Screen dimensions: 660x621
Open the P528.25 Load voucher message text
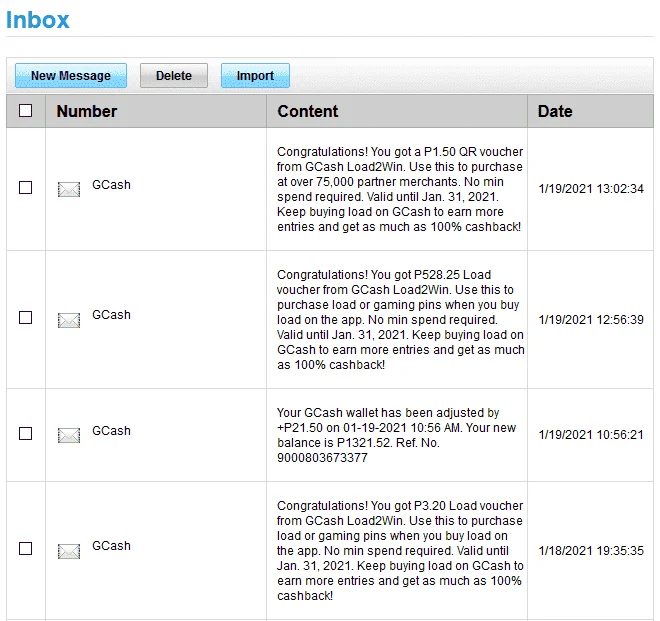(x=401, y=320)
